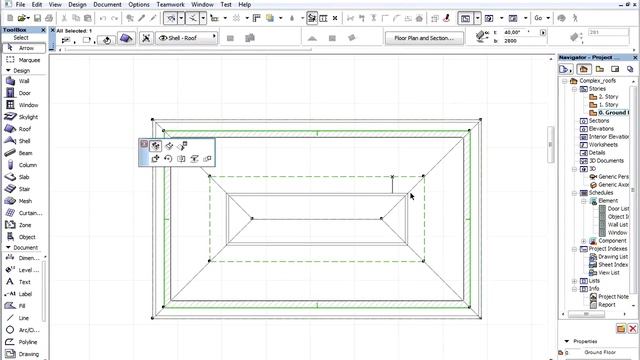Select the Wall tool in the ToolBox
The height and width of the screenshot is (360, 640).
pos(24,81)
